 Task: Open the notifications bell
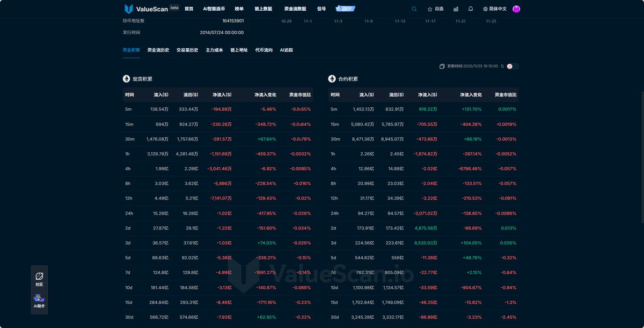click(471, 9)
